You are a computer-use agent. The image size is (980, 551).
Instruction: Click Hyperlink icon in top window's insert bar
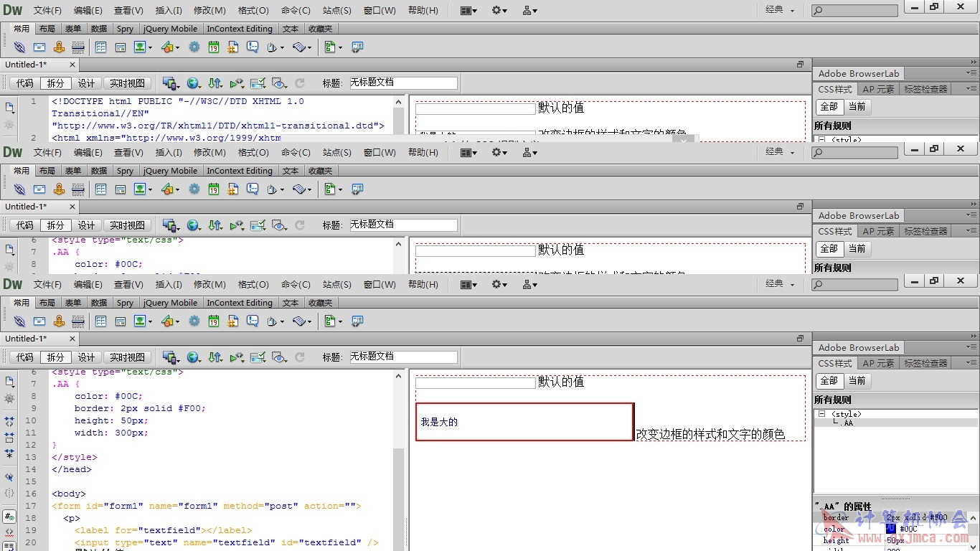tap(19, 47)
